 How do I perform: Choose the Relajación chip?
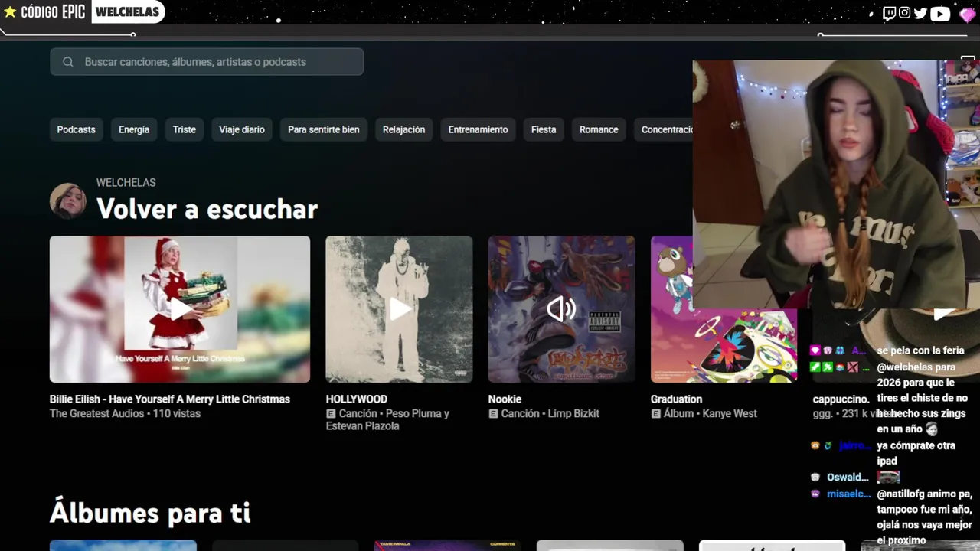coord(404,129)
